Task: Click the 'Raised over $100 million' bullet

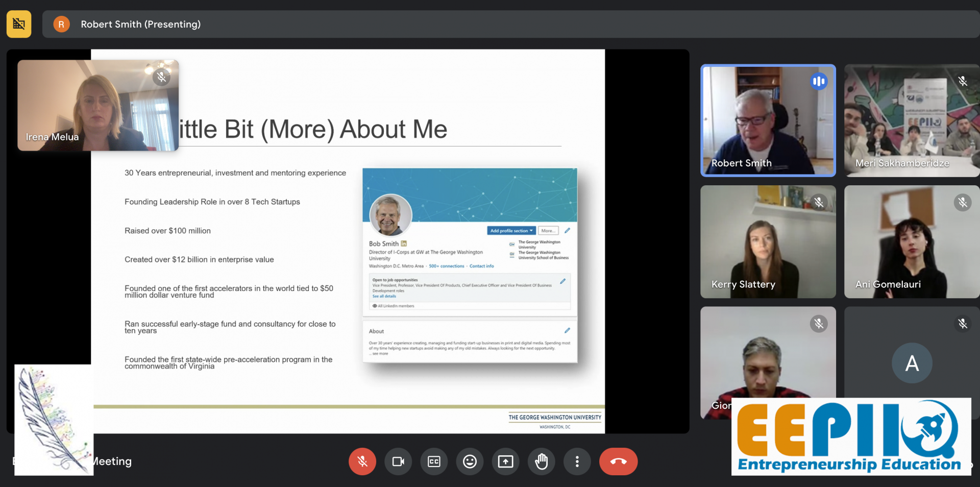Action: [167, 231]
